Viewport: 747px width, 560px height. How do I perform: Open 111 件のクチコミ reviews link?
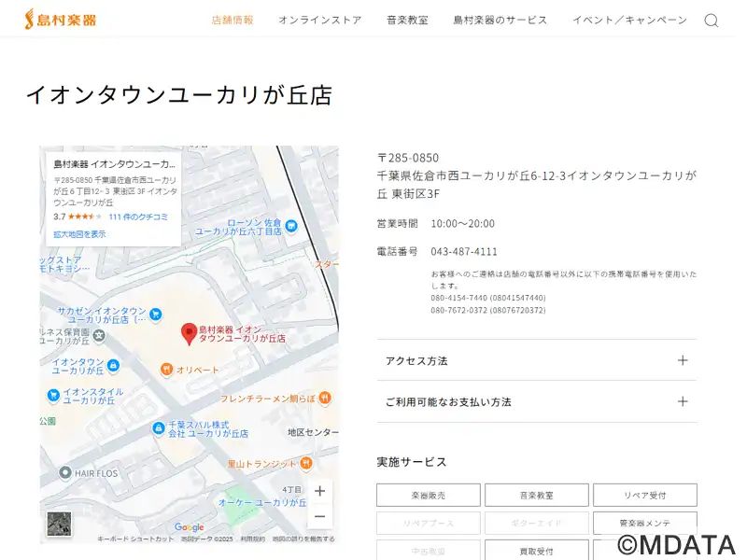pyautogui.click(x=138, y=217)
